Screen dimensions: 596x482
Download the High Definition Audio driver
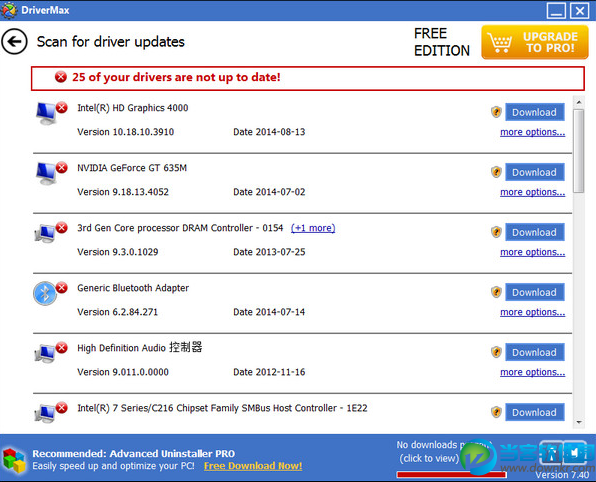535,352
